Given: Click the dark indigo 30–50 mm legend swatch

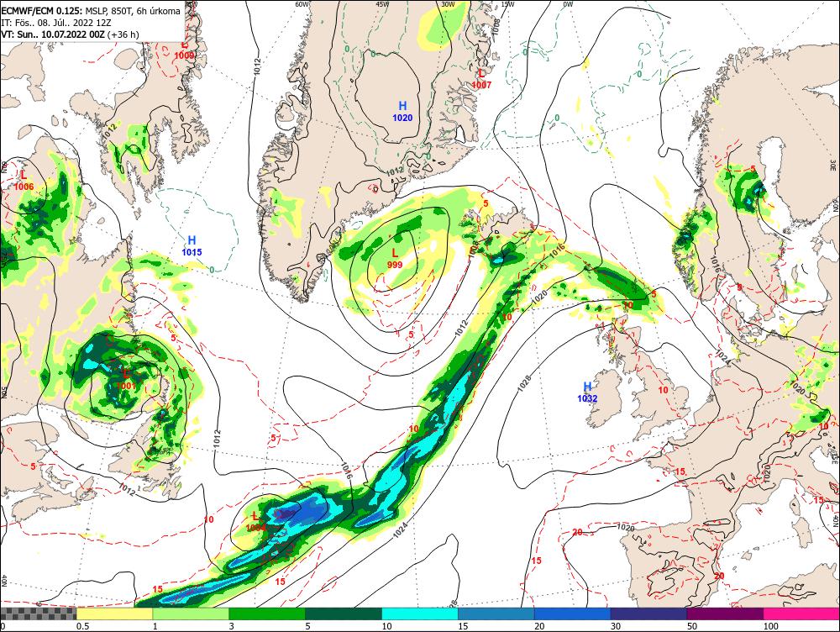Looking at the screenshot, I should (x=648, y=614).
